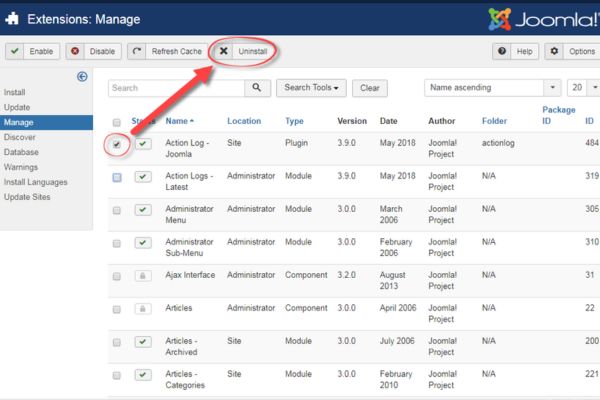Image resolution: width=600 pixels, height=400 pixels.
Task: Click the Clear button
Action: [370, 88]
